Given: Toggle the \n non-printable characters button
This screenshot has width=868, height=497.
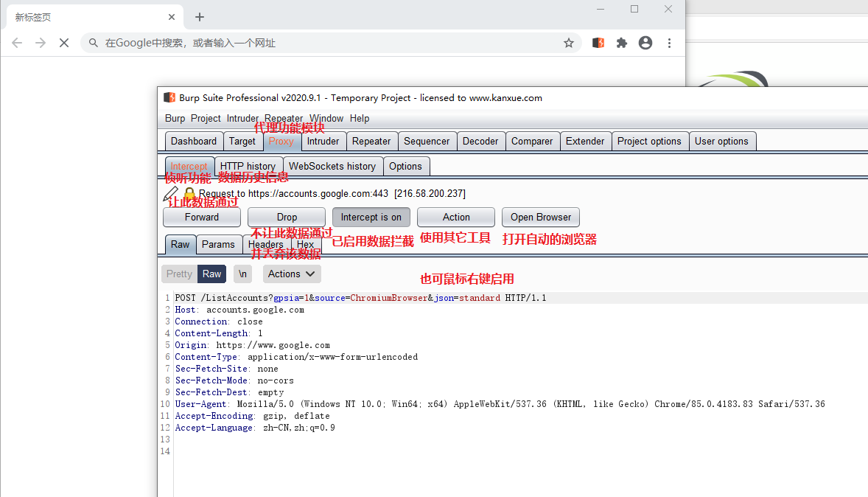Looking at the screenshot, I should pyautogui.click(x=242, y=274).
